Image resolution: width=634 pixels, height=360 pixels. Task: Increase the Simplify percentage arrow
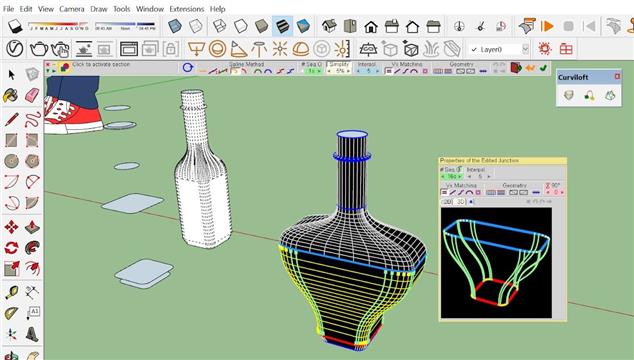point(348,71)
